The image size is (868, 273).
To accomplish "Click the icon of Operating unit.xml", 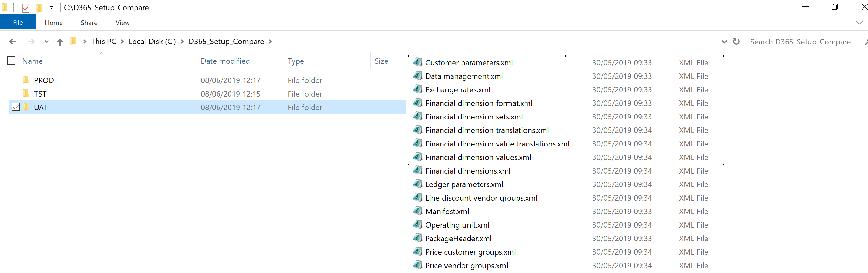I will [x=417, y=224].
